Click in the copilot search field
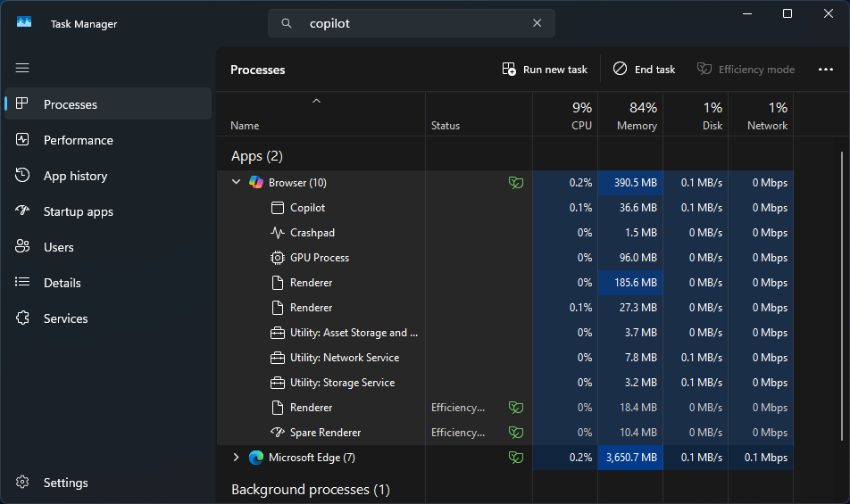The height and width of the screenshot is (504, 850). click(x=411, y=23)
